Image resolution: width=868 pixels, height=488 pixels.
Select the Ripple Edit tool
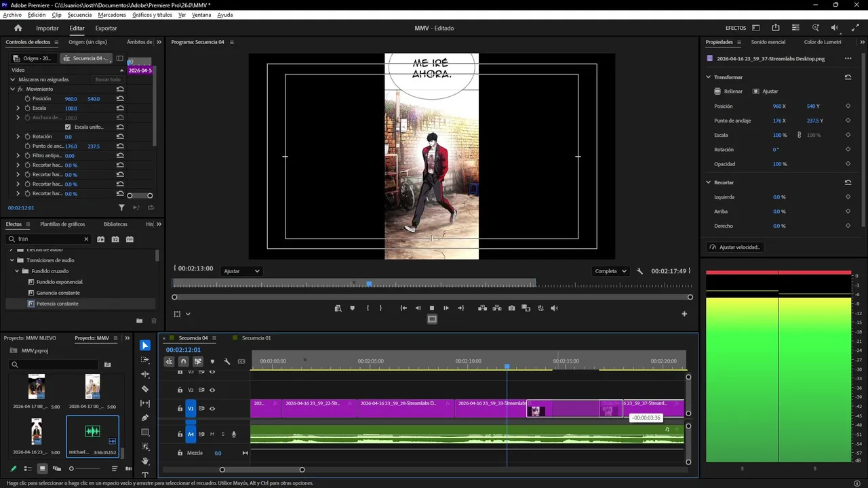(x=145, y=374)
